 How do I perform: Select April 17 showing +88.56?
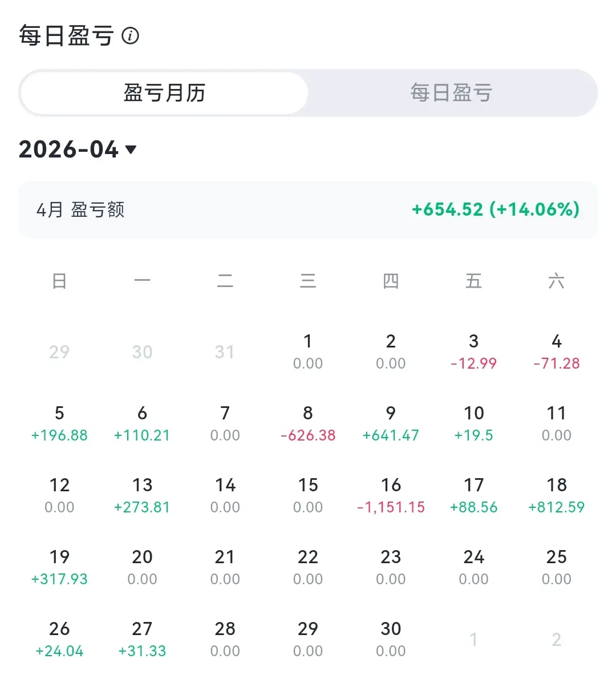[x=473, y=495]
